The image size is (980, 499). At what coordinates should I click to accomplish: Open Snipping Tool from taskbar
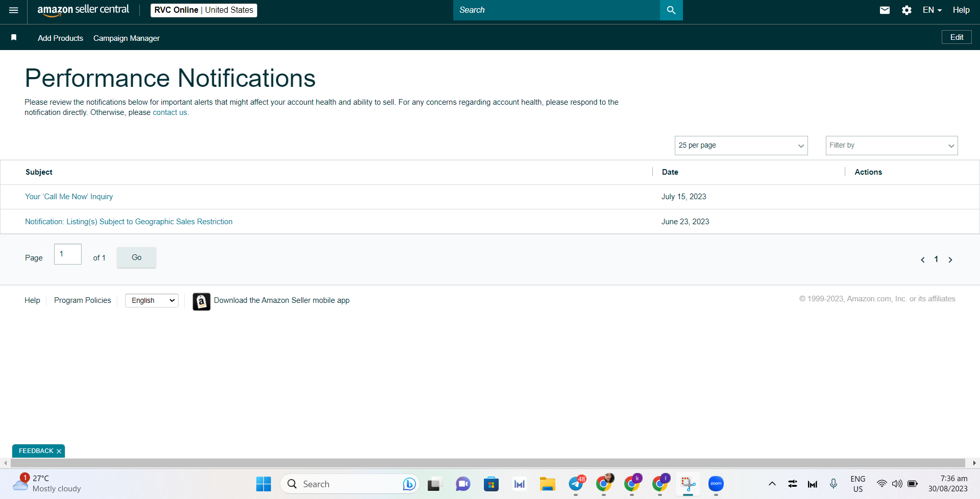688,484
